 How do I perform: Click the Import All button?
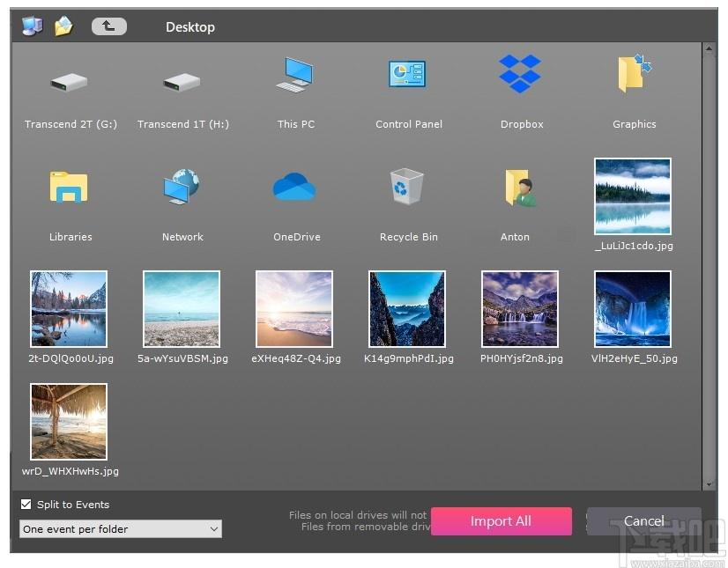click(x=501, y=521)
